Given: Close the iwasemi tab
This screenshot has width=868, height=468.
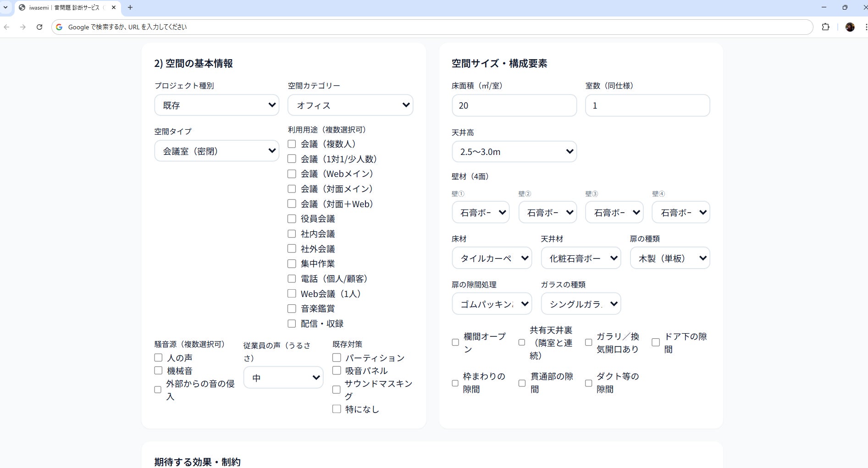Looking at the screenshot, I should 114,7.
